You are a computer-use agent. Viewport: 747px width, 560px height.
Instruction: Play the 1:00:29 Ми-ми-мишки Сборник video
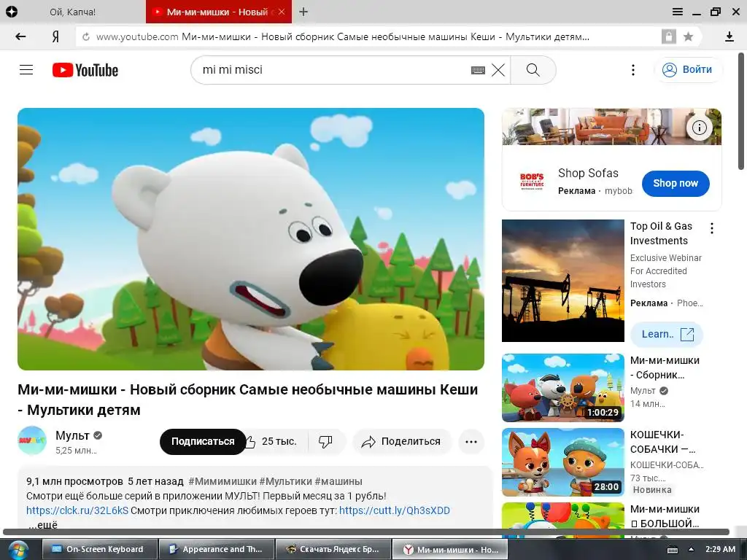(x=562, y=388)
